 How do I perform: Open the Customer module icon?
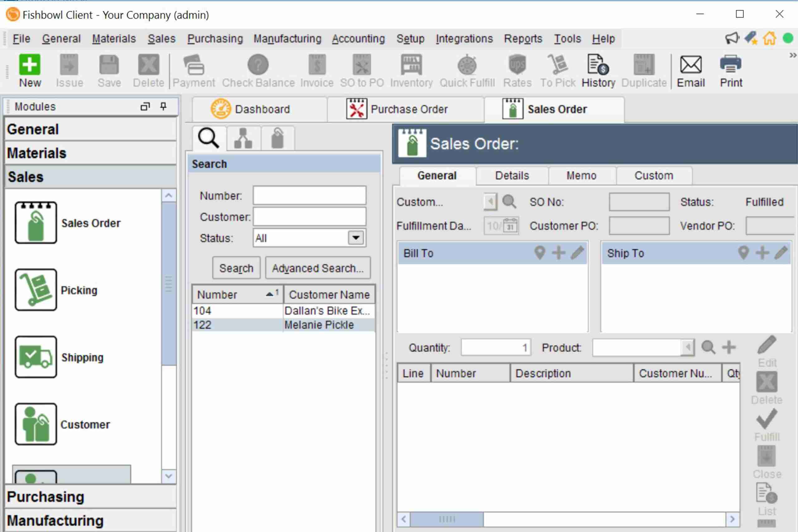[36, 424]
